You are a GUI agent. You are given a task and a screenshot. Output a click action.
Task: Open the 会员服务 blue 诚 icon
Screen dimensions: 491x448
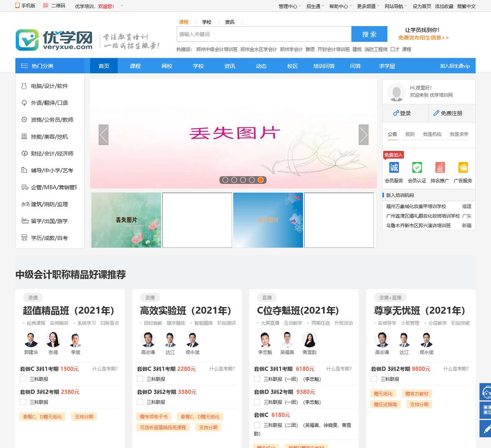(394, 167)
